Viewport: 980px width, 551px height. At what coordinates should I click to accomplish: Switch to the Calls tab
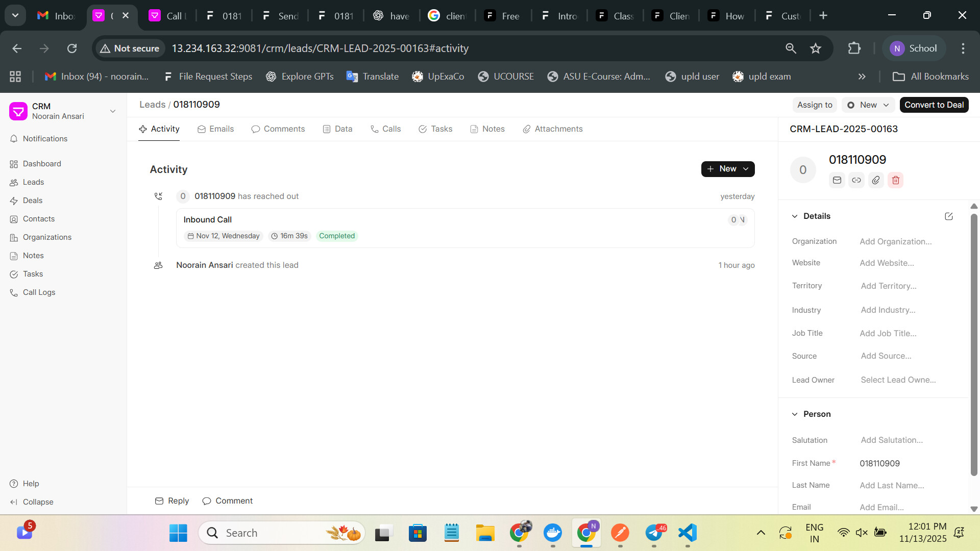click(x=386, y=129)
